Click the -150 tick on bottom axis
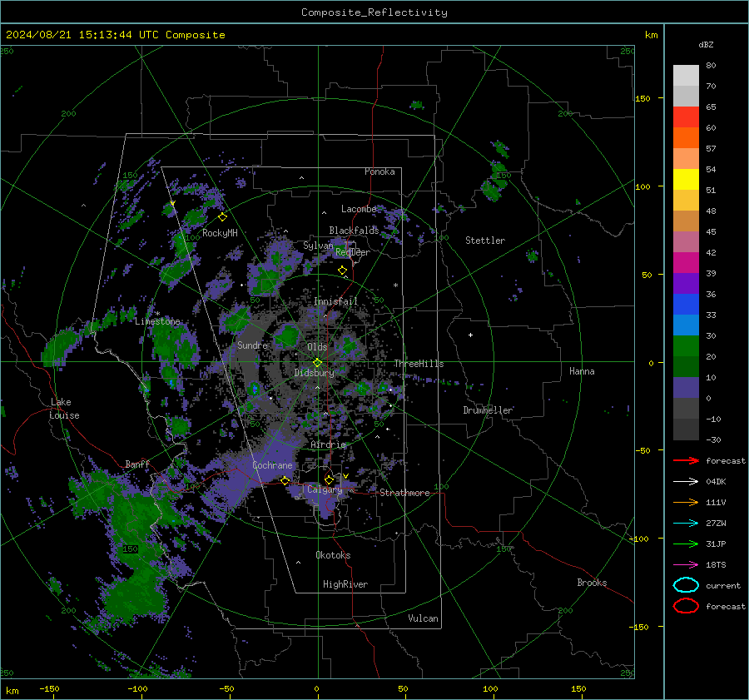 [x=49, y=689]
